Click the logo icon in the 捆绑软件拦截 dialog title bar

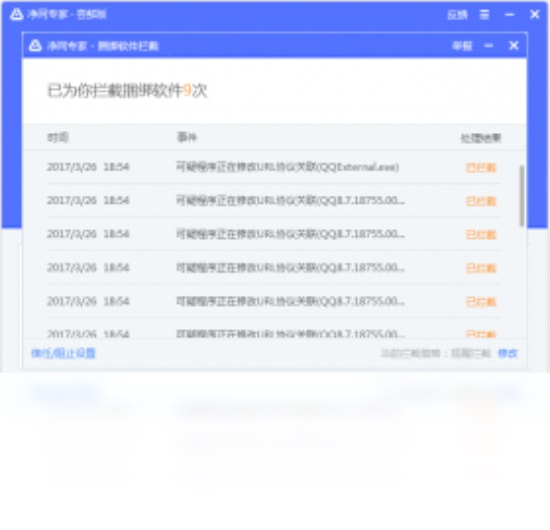(35, 46)
